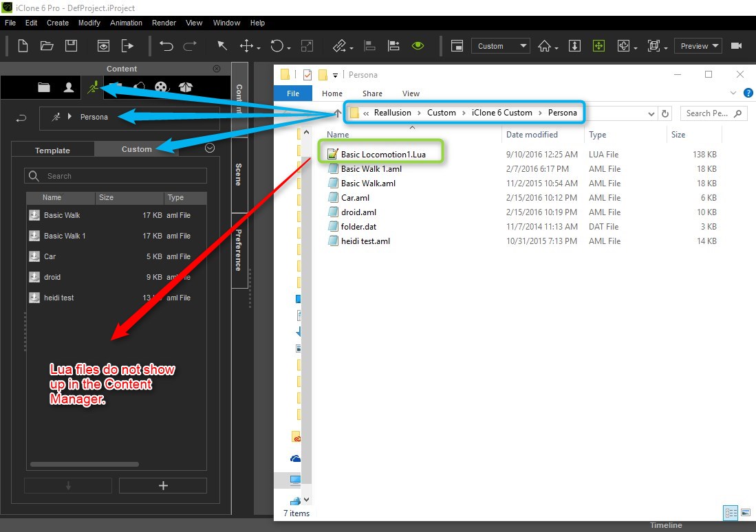Open the Actor content category
The image size is (756, 532).
pyautogui.click(x=68, y=87)
